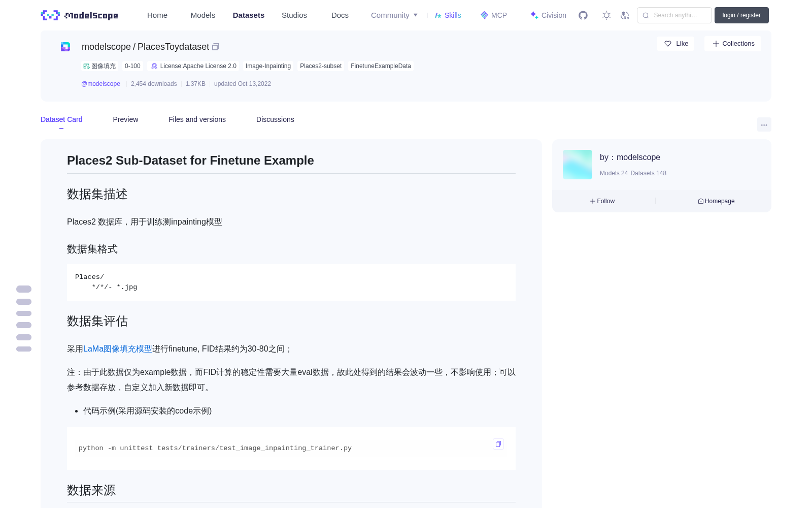The height and width of the screenshot is (508, 812).
Task: Click the updated Oct 13,2022 text
Action: (243, 84)
